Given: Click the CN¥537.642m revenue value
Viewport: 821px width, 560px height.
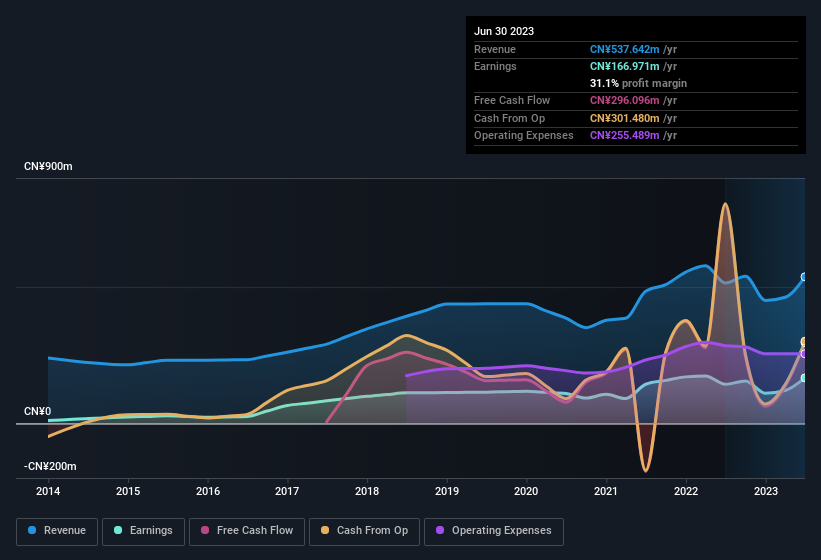Looking at the screenshot, I should tap(624, 49).
